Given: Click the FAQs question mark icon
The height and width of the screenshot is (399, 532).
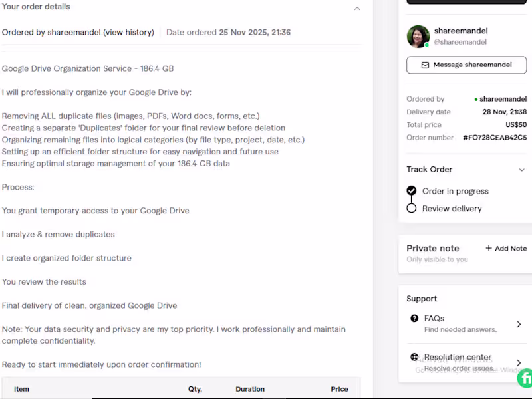Looking at the screenshot, I should [x=414, y=319].
